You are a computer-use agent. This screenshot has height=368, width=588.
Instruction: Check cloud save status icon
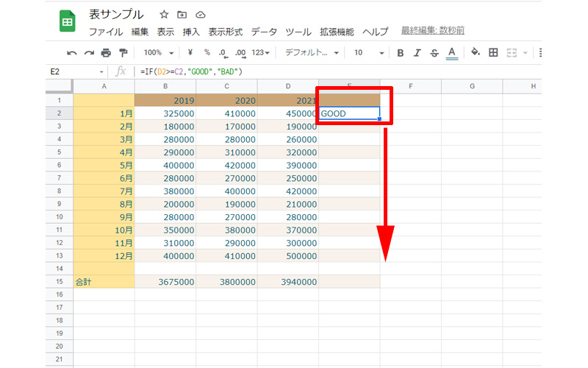[201, 15]
